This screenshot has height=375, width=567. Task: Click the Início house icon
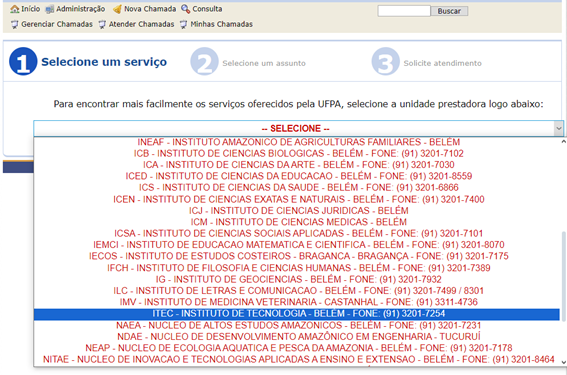point(14,9)
